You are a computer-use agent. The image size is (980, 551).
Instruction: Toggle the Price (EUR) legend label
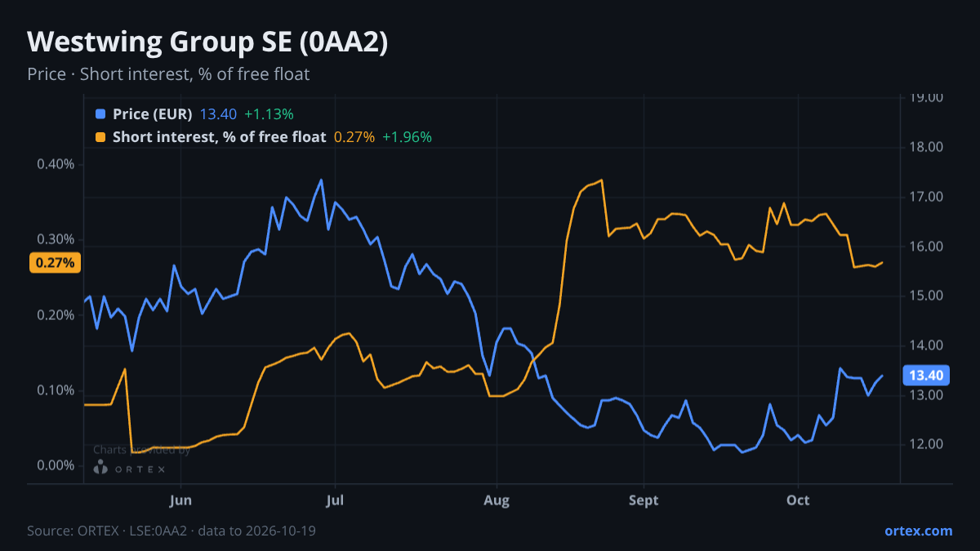pyautogui.click(x=153, y=114)
